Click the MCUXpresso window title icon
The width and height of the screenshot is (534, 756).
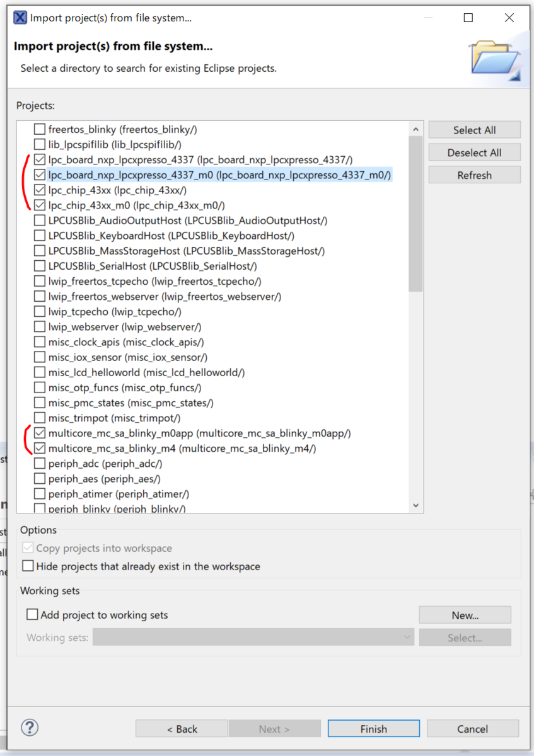20,18
